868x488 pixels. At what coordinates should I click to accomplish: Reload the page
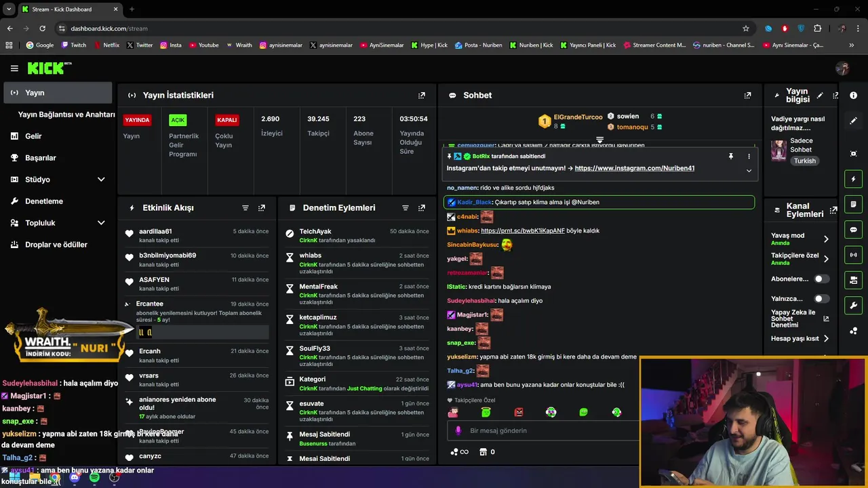click(42, 28)
